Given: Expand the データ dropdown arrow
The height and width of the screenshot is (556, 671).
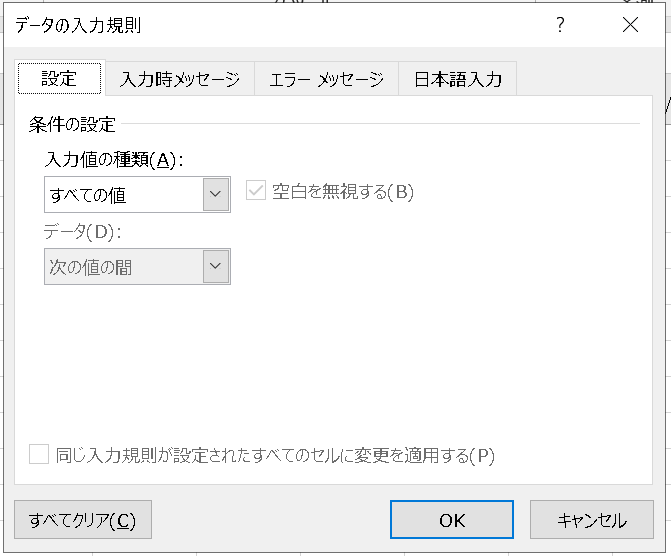Looking at the screenshot, I should (x=216, y=266).
